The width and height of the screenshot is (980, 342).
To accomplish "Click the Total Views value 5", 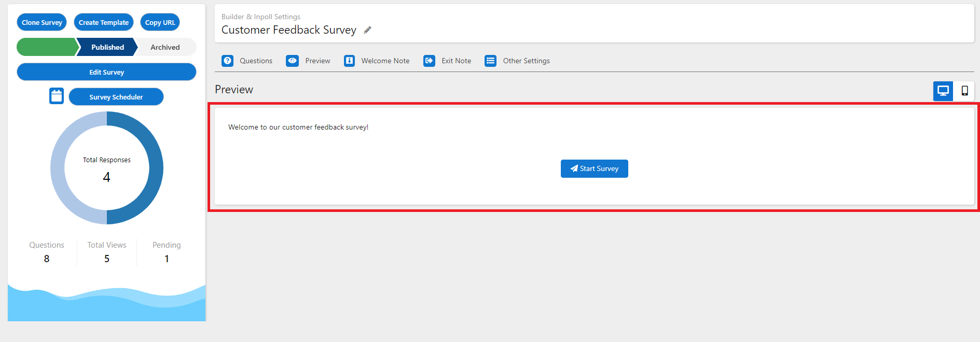I will pos(107,259).
